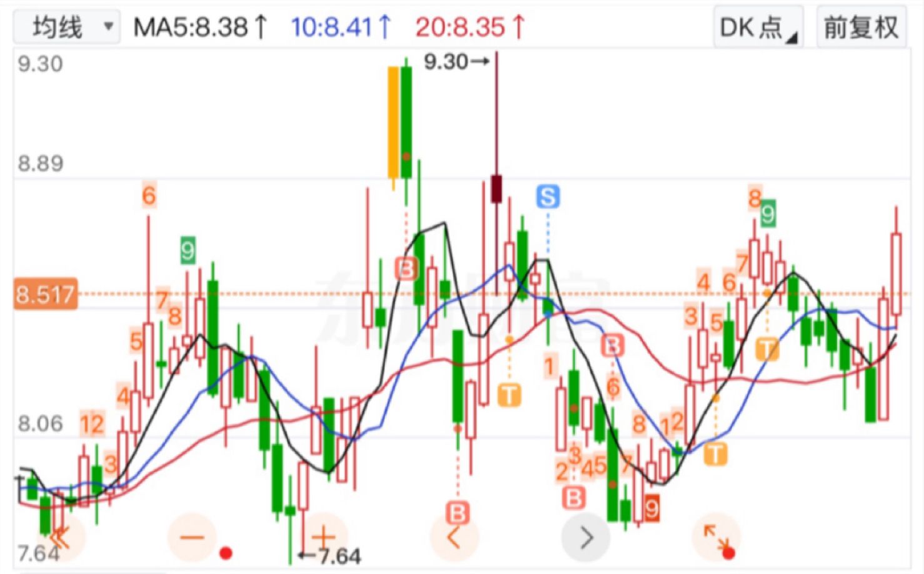
Task: Click the 9.30 high price annotation
Action: [456, 61]
